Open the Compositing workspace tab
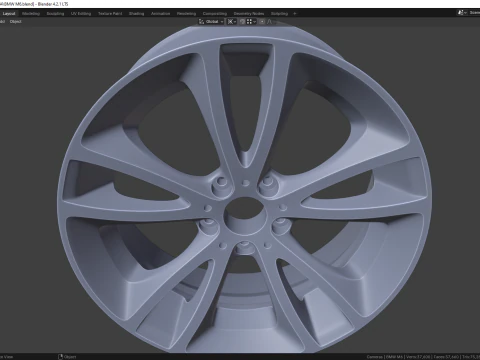This screenshot has width=480, height=360. tap(215, 14)
